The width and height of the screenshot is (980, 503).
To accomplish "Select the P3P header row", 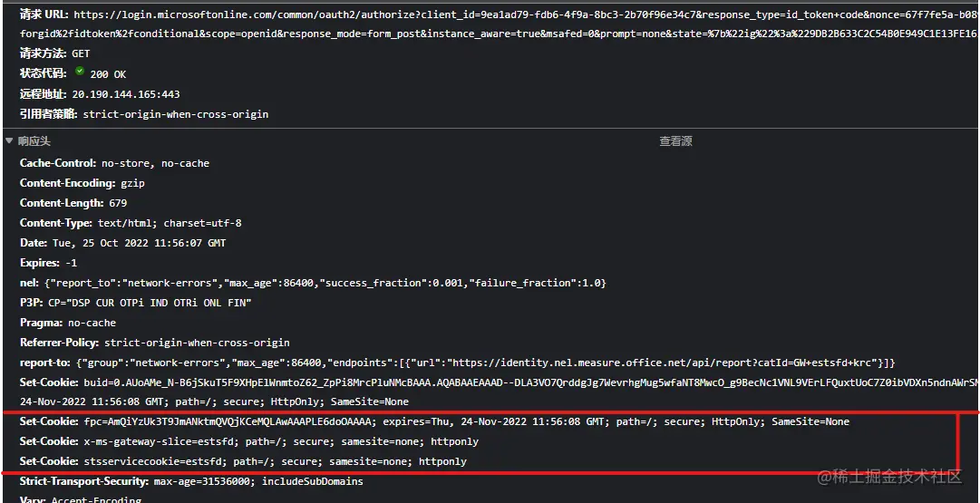I will [x=136, y=303].
